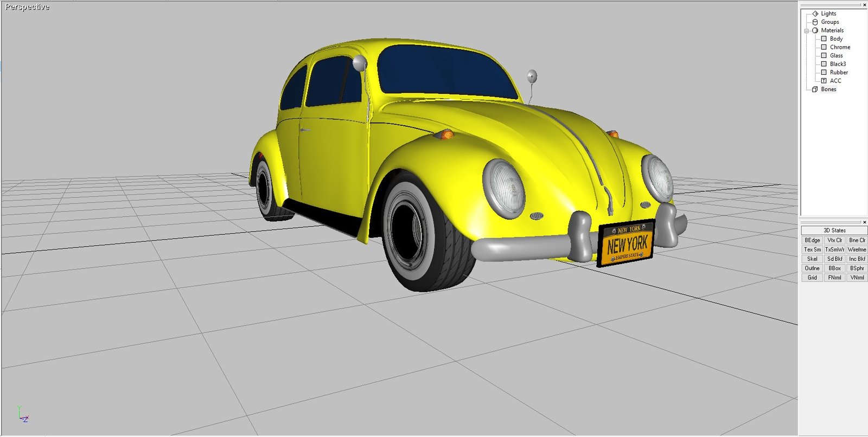Image resolution: width=868 pixels, height=437 pixels.
Task: Click the Perspective viewport label
Action: [27, 7]
